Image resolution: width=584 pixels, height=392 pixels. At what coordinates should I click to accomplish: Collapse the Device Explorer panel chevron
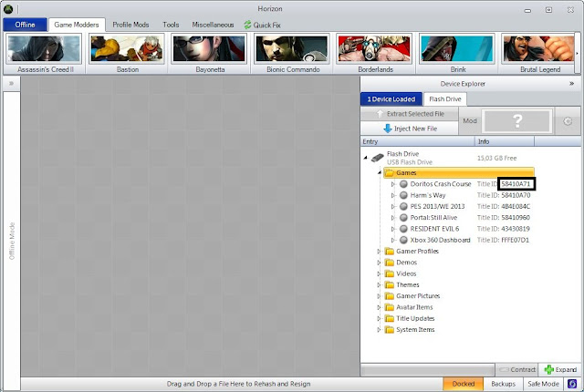[572, 84]
